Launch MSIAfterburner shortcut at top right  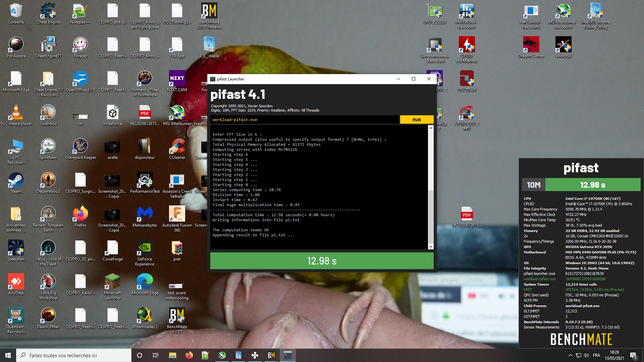point(563,16)
